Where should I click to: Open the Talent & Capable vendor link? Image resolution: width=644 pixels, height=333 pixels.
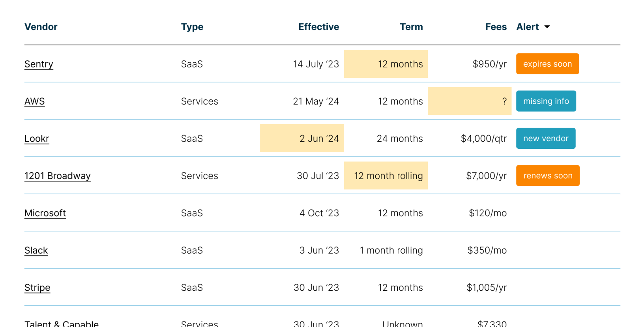(x=62, y=324)
